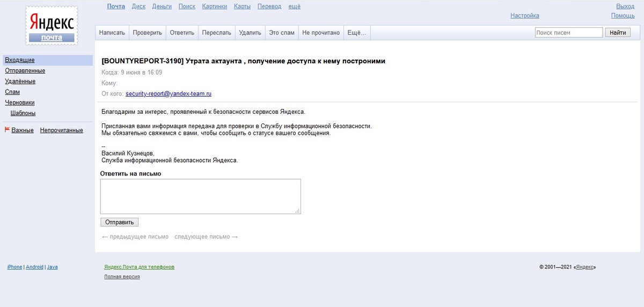Open the Почта service link
The height and width of the screenshot is (307, 644).
116,6
